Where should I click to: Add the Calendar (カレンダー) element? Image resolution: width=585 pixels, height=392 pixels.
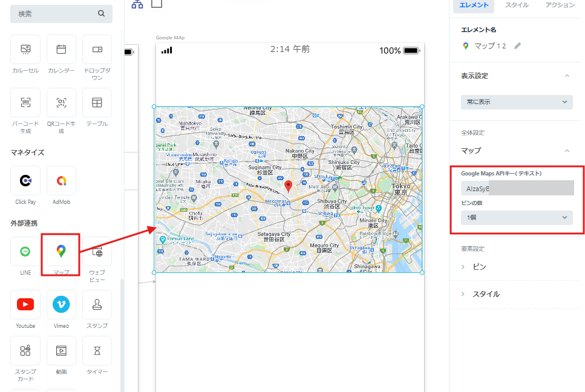coord(61,49)
